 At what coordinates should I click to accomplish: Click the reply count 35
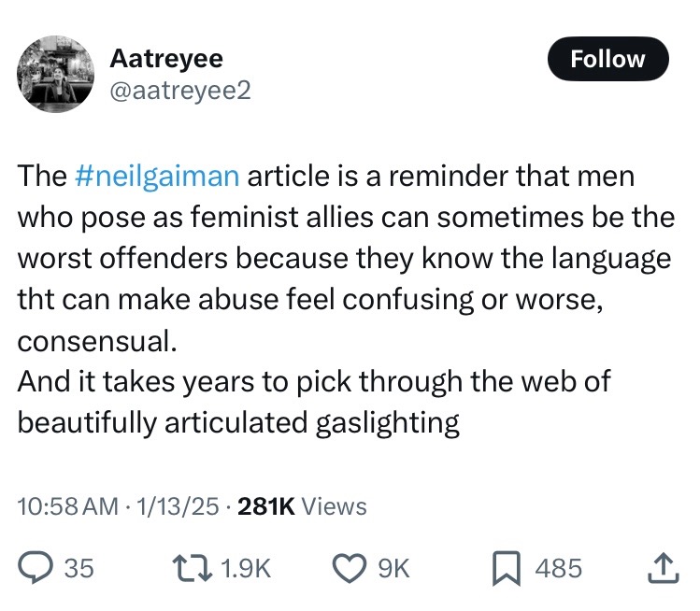point(79,567)
